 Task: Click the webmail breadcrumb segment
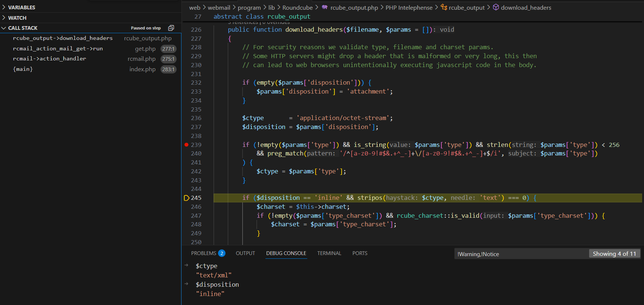pyautogui.click(x=219, y=7)
